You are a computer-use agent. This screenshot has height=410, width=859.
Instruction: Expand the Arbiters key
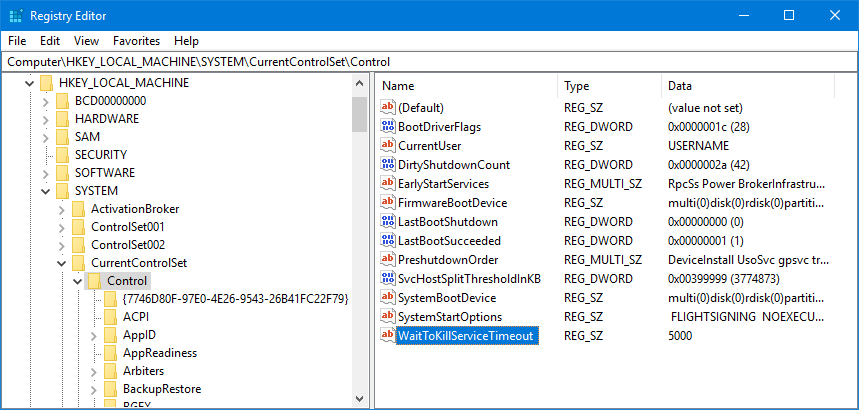point(94,371)
